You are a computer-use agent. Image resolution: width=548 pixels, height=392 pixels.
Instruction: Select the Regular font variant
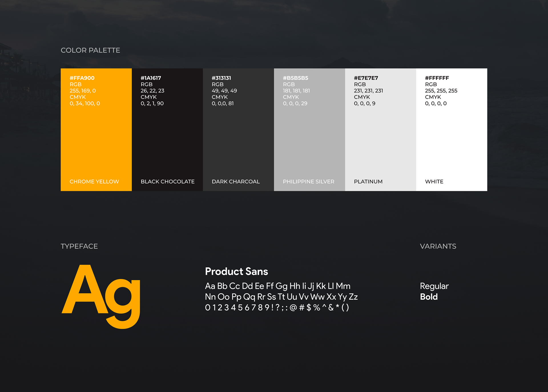point(434,286)
